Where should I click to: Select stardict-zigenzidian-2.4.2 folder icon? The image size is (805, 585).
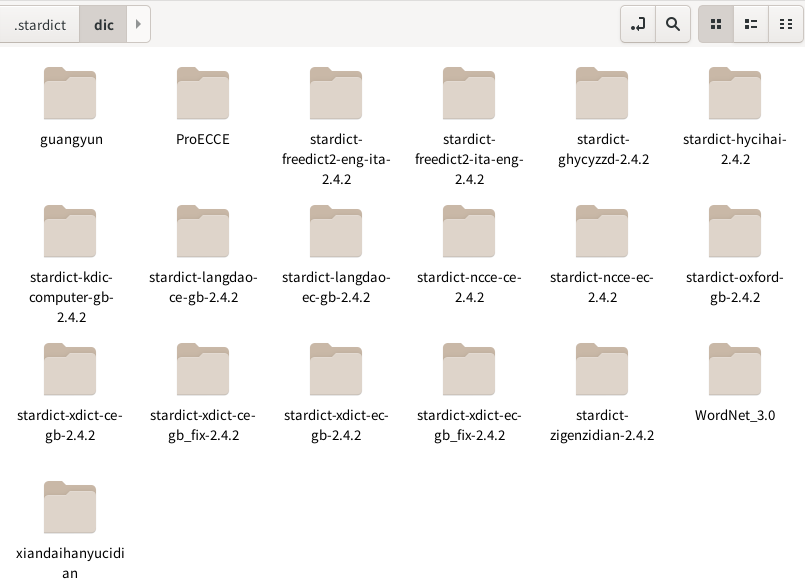[602, 369]
